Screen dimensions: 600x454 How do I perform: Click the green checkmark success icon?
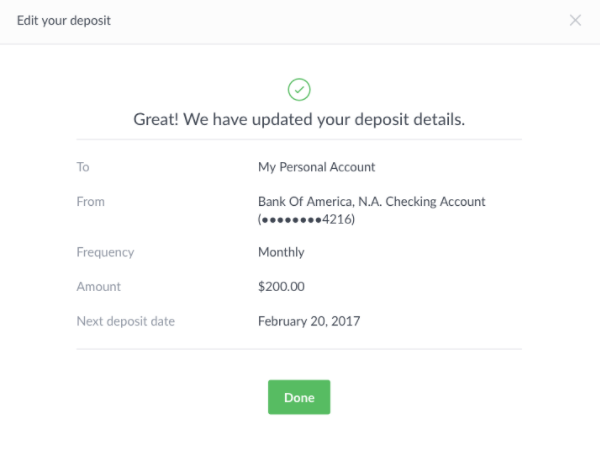click(x=299, y=90)
